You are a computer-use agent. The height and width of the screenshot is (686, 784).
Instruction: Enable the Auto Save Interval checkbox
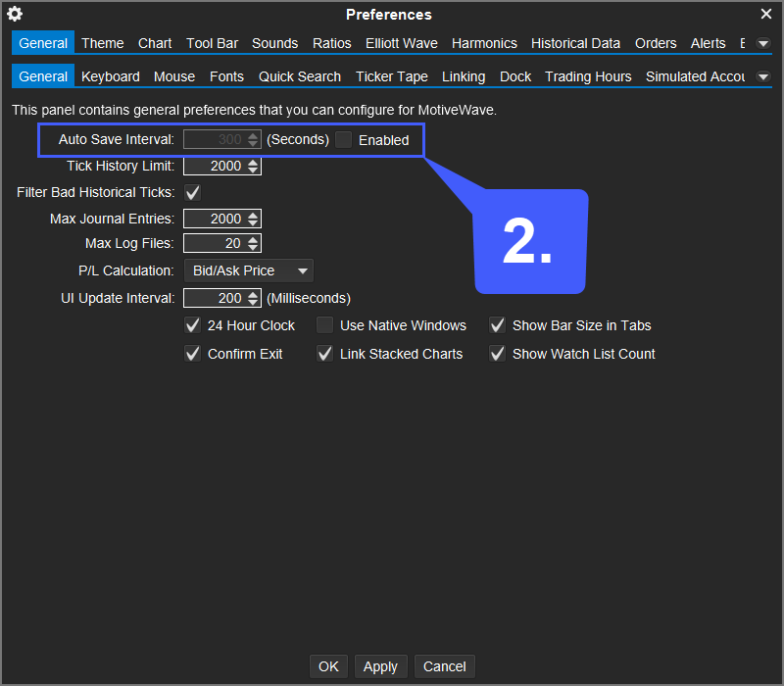click(343, 139)
